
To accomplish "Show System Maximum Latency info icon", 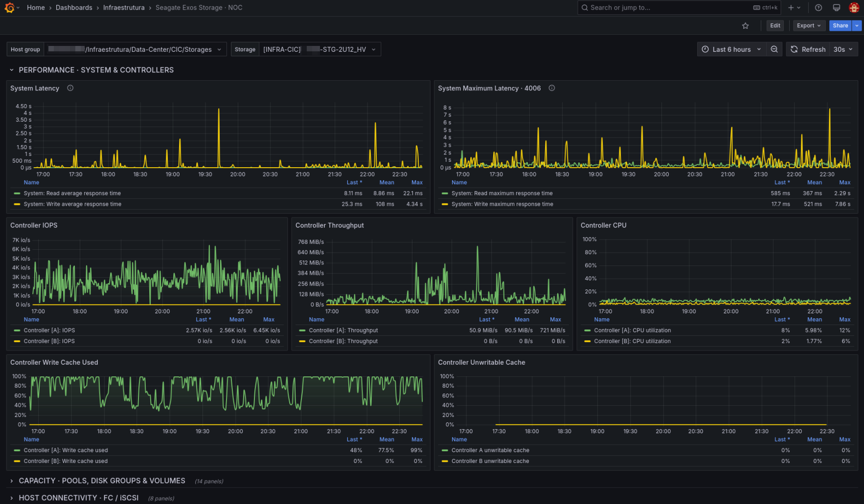I will point(552,88).
